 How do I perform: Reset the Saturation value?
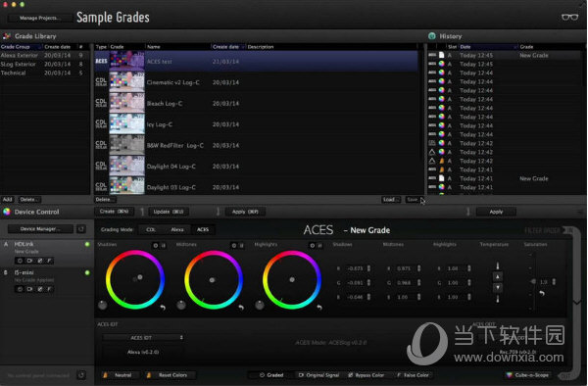pyautogui.click(x=542, y=293)
